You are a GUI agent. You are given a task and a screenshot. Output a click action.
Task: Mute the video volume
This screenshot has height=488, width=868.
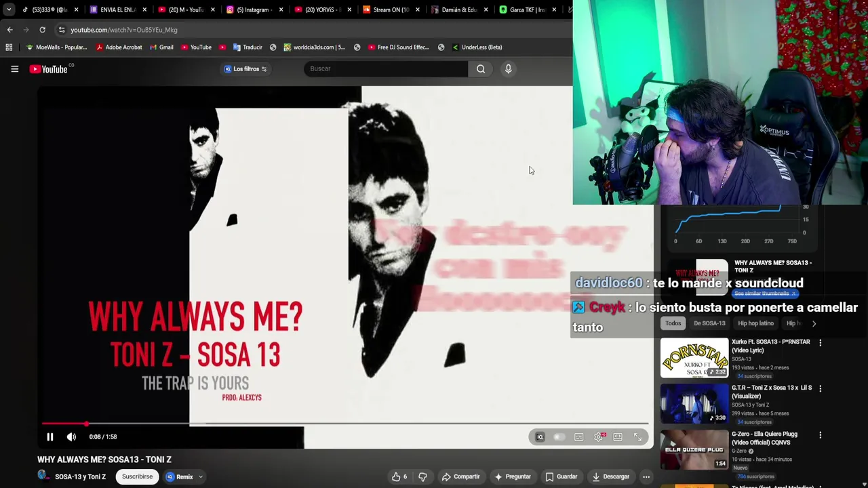point(71,437)
